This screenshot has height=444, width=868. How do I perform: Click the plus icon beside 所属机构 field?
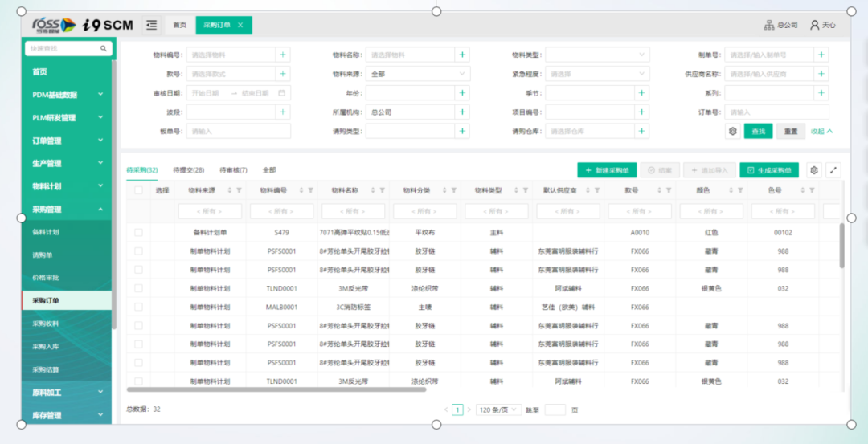[x=462, y=112]
